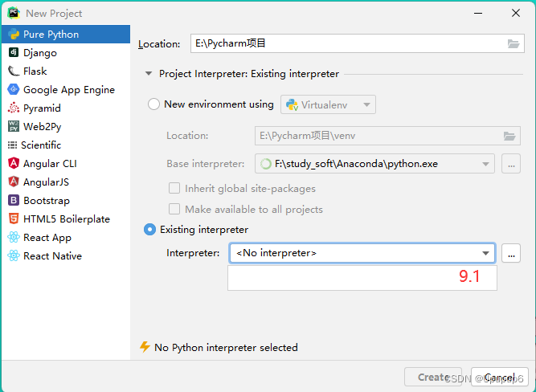Click the Flask project icon
The width and height of the screenshot is (536, 392).
coord(14,71)
